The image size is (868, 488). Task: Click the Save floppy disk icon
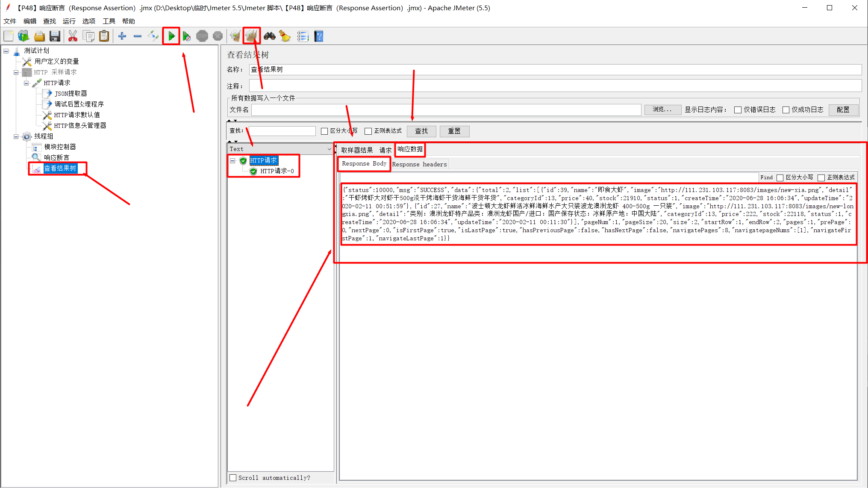(x=55, y=36)
